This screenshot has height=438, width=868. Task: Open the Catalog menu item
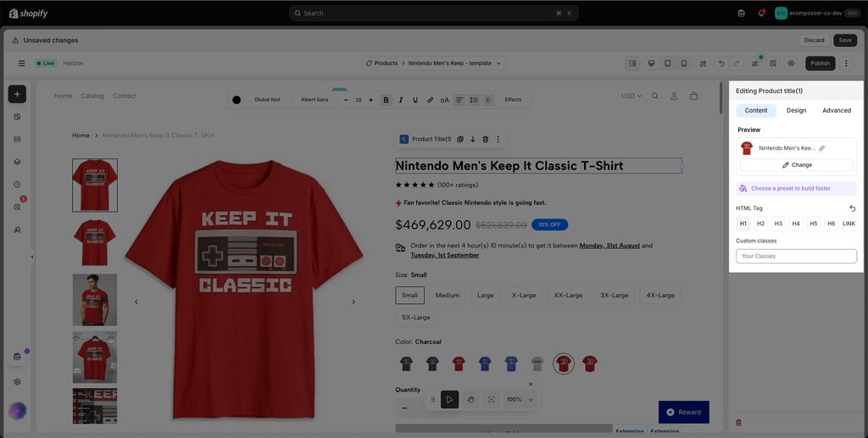point(92,97)
